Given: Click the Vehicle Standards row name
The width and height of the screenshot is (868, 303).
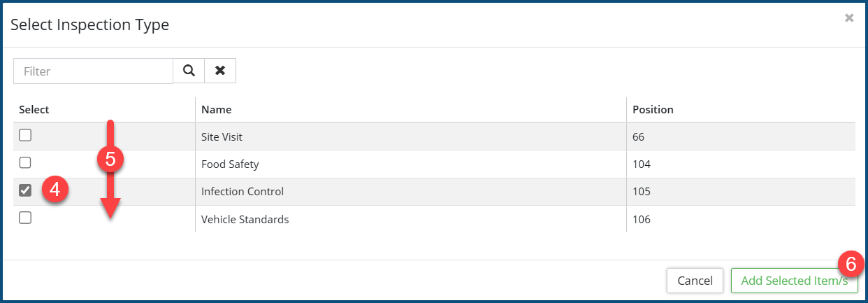Looking at the screenshot, I should coord(245,220).
